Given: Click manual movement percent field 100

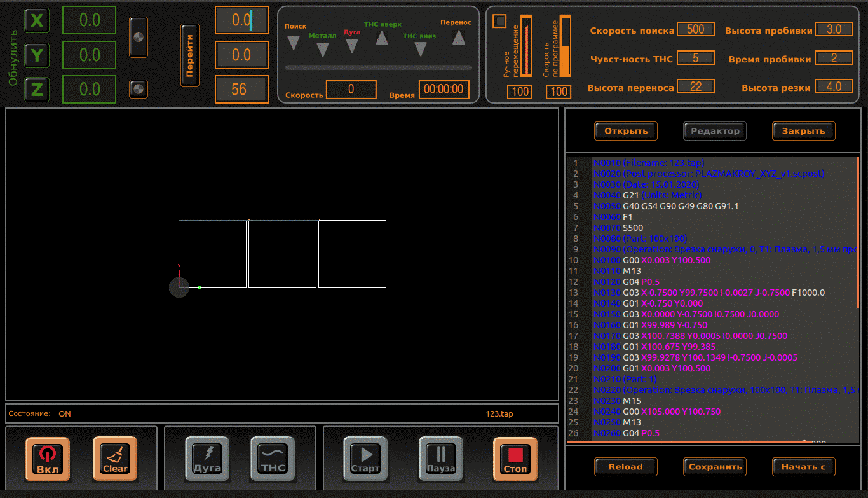Looking at the screenshot, I should tap(520, 92).
